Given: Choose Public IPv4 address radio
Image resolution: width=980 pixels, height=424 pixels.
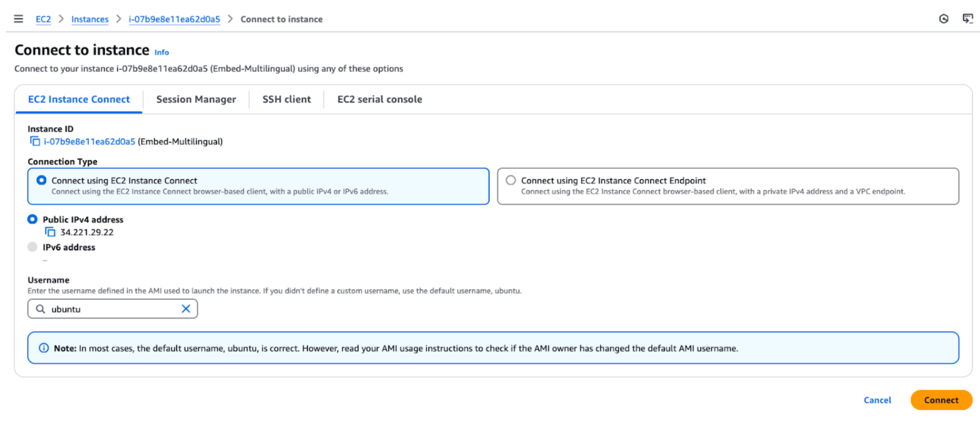Looking at the screenshot, I should pos(33,219).
